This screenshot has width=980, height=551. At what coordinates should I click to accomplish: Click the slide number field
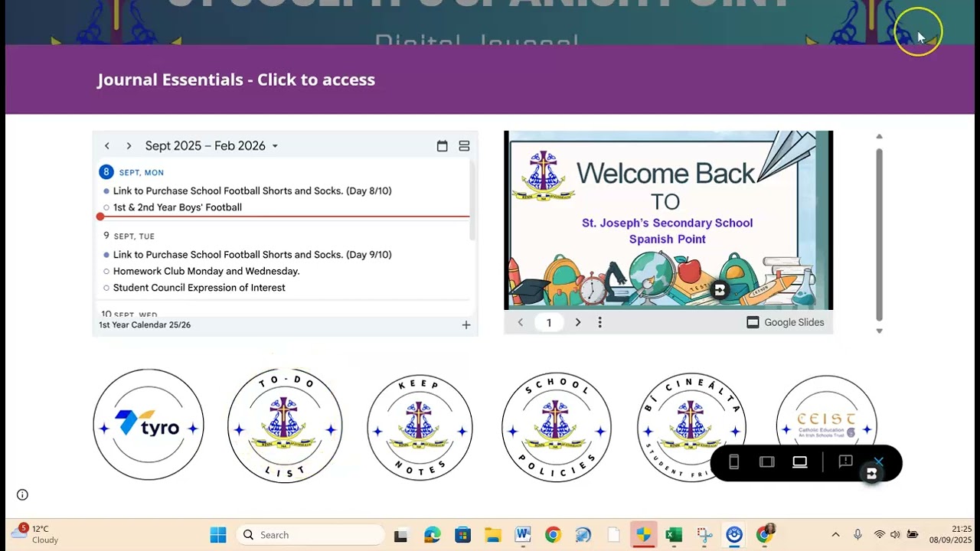click(x=549, y=322)
